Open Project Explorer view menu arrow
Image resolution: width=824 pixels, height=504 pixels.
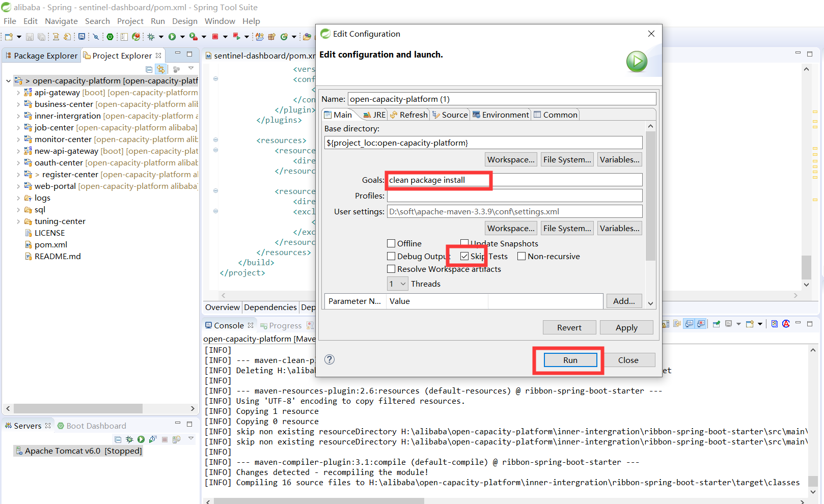tap(191, 68)
